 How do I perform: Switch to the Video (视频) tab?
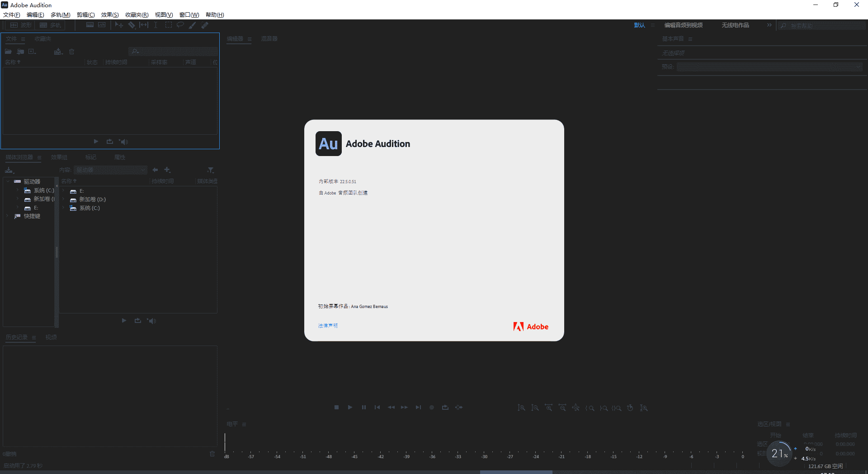coord(51,337)
